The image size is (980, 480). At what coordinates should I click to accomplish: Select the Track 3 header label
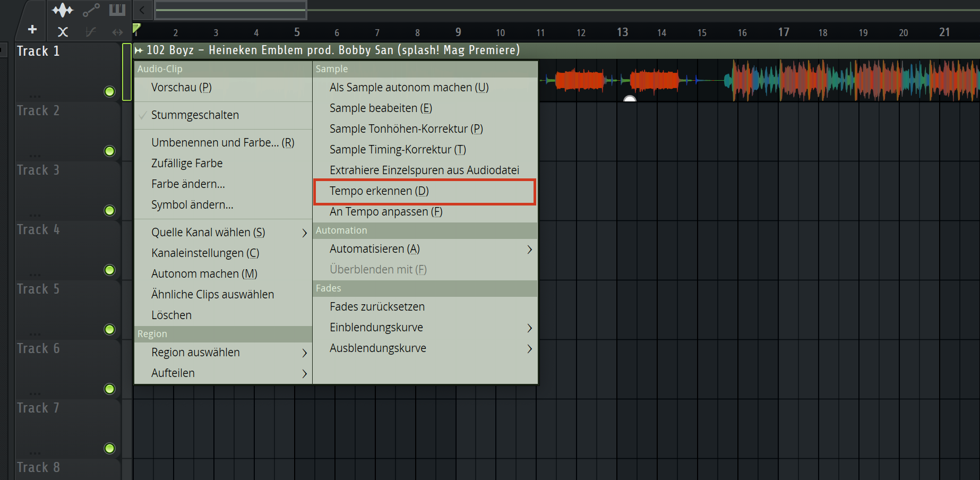38,170
